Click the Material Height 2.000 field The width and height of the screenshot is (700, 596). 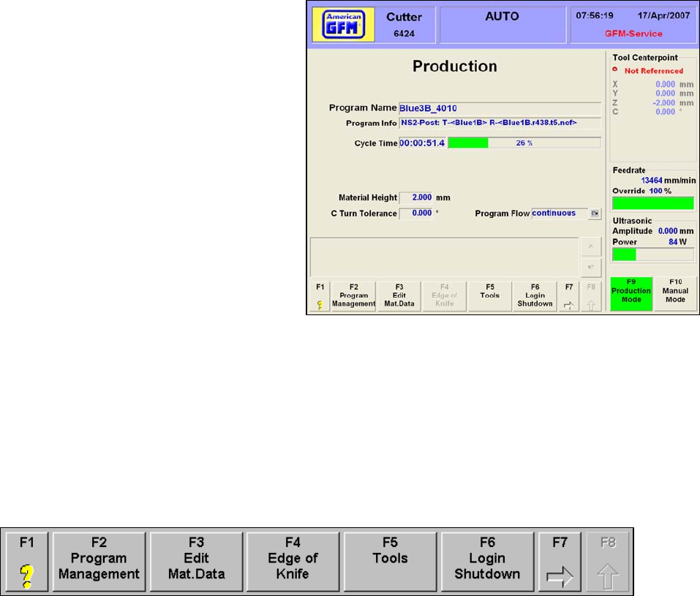click(415, 197)
